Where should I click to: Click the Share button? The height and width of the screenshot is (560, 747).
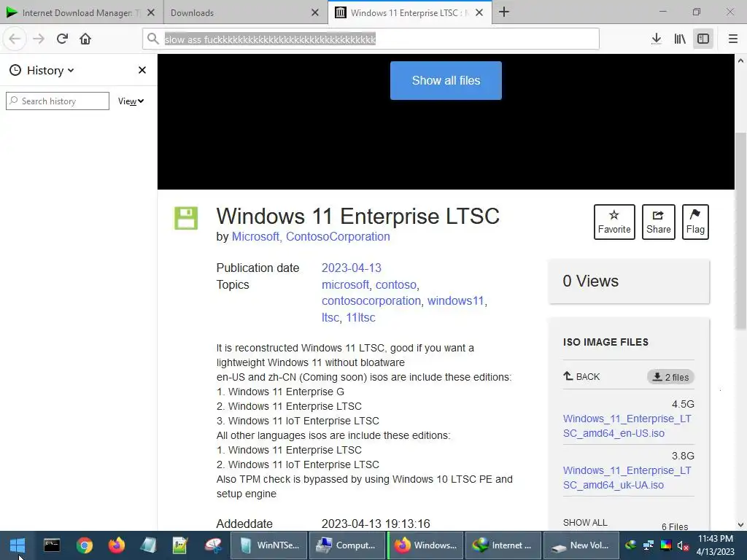click(x=659, y=222)
